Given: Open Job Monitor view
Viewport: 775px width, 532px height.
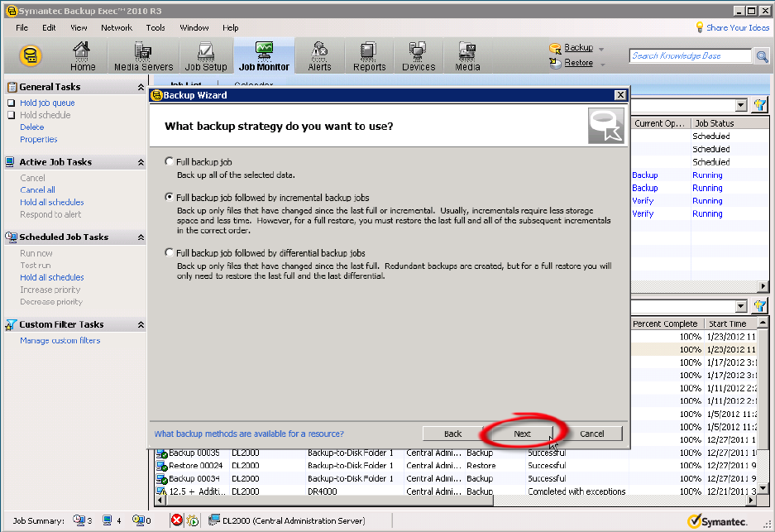Looking at the screenshot, I should 264,56.
